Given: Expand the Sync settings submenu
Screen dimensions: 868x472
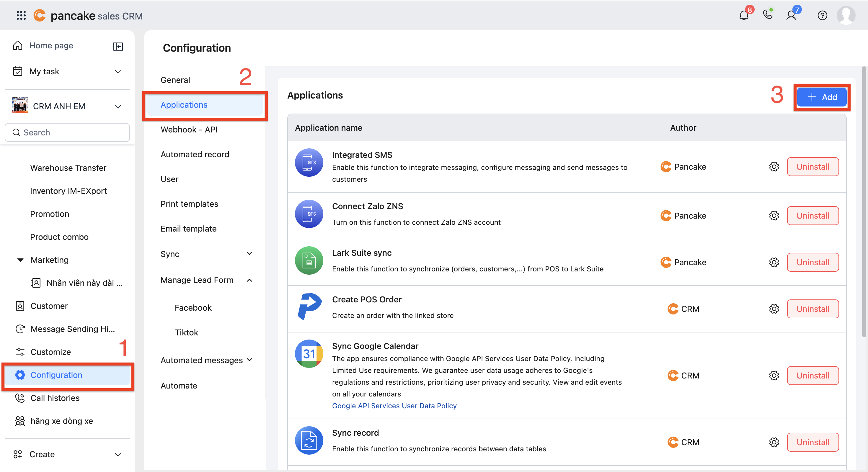Looking at the screenshot, I should click(x=249, y=253).
